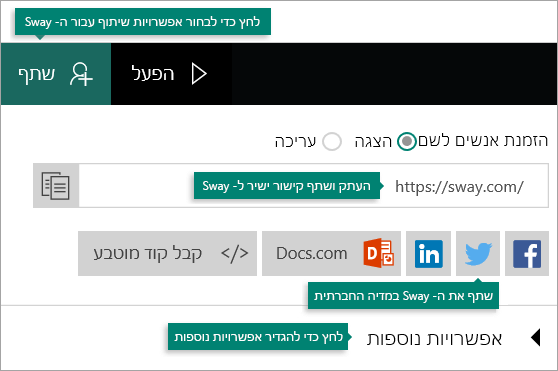Share the Sway on LinkedIn
Screen dimensions: 558x371
coord(428,254)
